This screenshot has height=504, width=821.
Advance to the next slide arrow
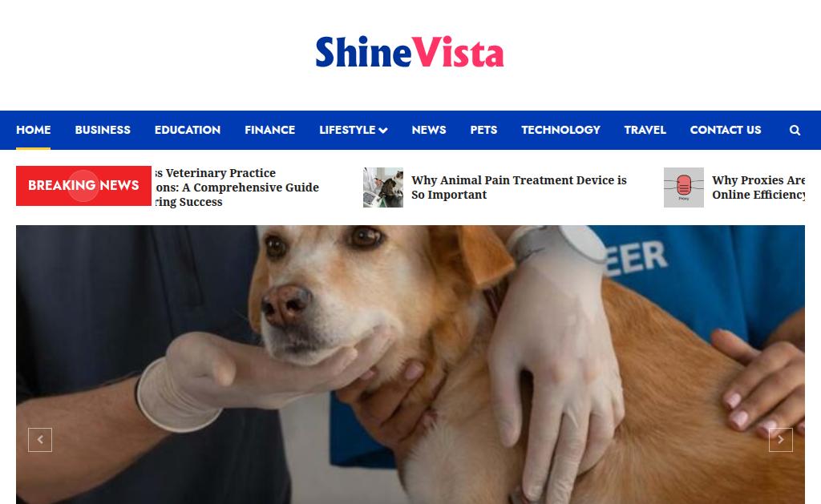(780, 440)
